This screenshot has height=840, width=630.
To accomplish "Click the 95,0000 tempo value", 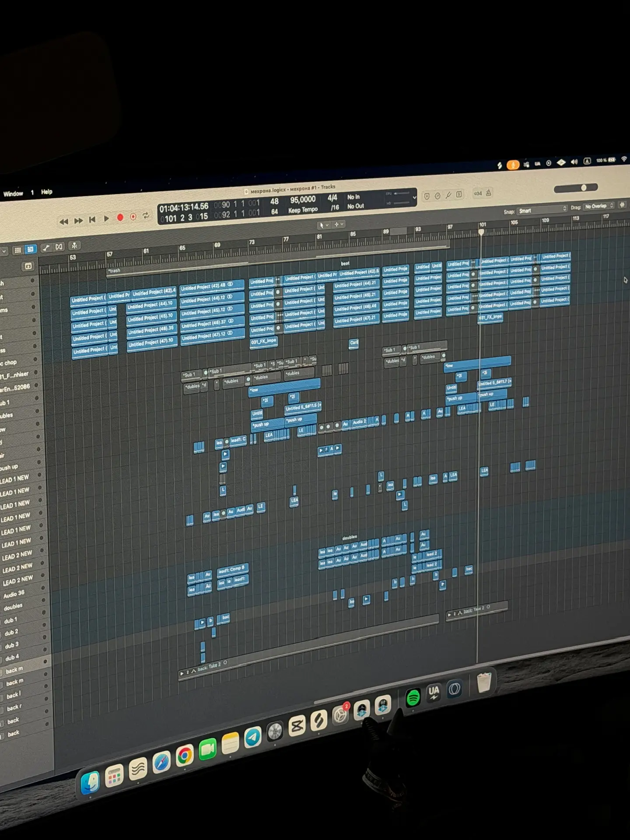I will pos(303,200).
